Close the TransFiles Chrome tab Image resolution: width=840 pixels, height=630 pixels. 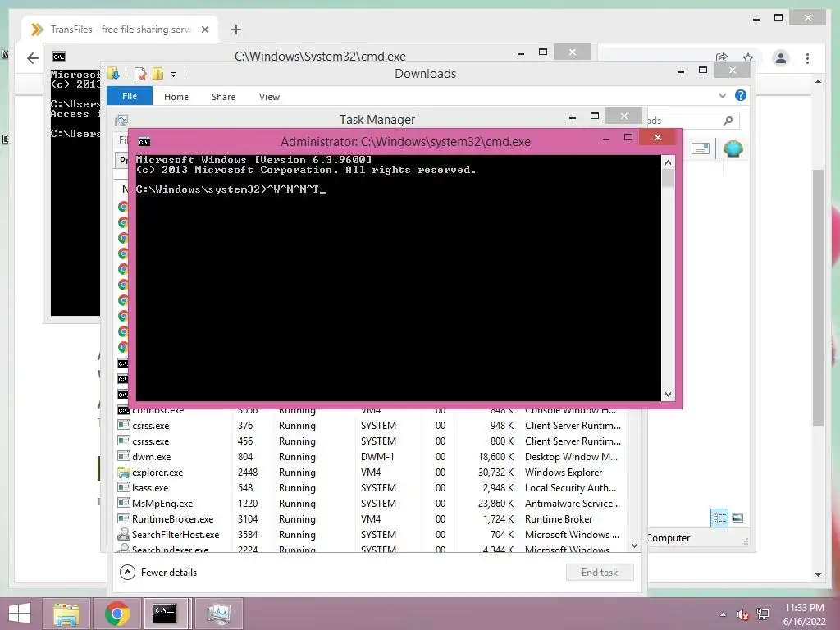(204, 30)
